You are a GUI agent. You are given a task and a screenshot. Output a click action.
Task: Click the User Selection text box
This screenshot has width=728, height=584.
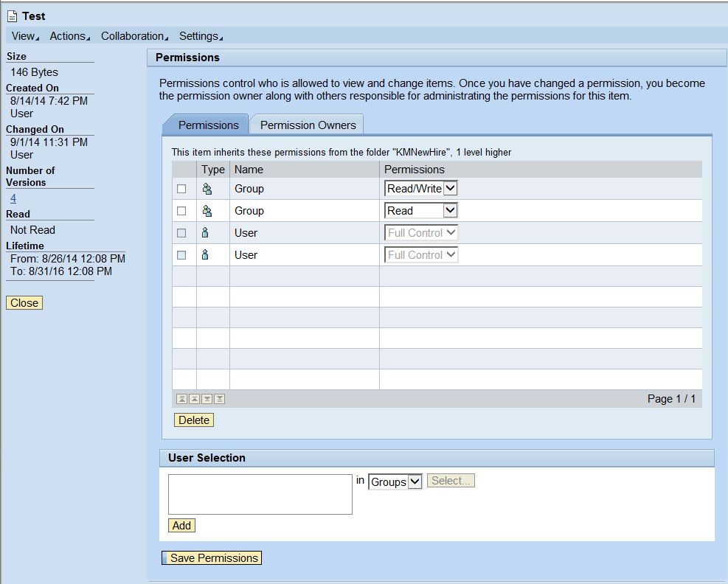(x=260, y=494)
